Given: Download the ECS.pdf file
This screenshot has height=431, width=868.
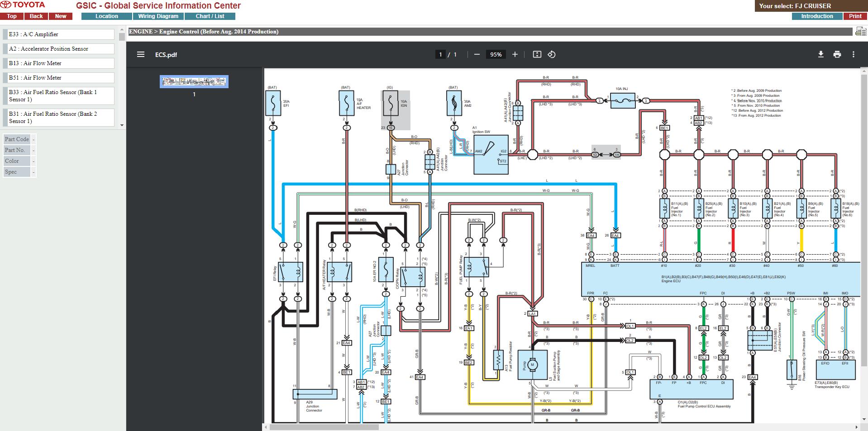Looking at the screenshot, I should coord(820,54).
